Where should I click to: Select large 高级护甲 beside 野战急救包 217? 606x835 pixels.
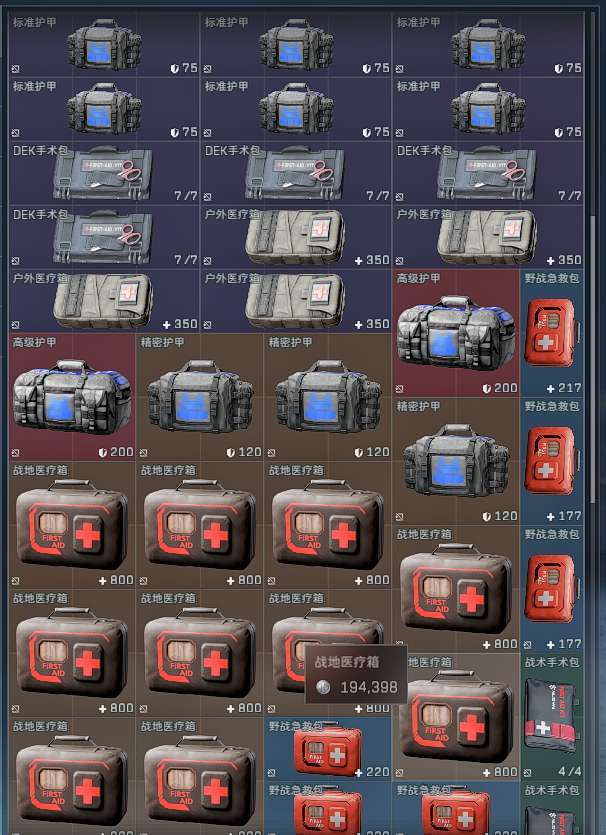[455, 333]
